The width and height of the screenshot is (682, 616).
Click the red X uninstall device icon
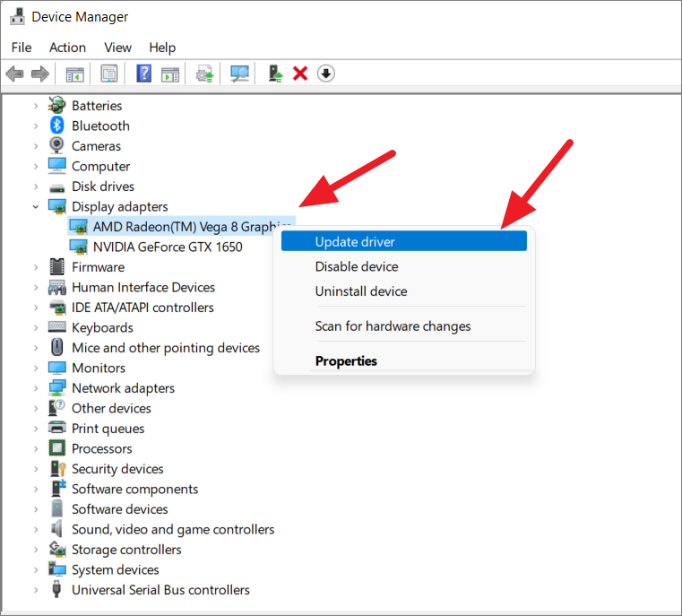(x=300, y=74)
